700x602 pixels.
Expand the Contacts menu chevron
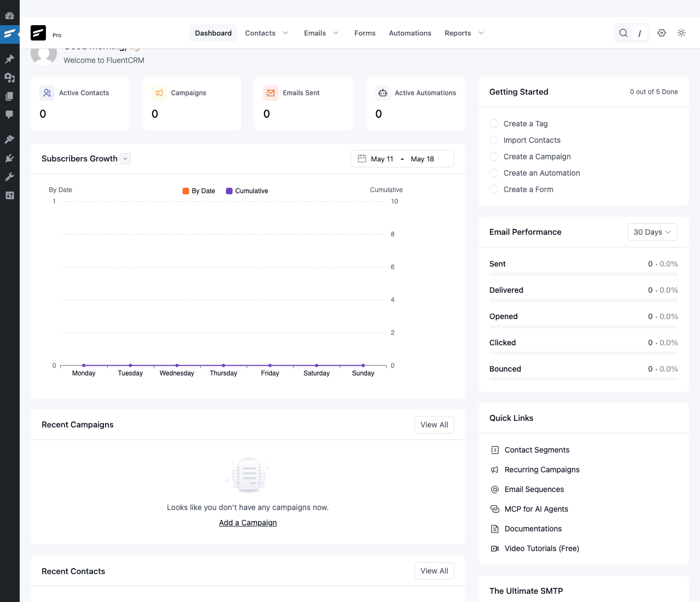(285, 33)
